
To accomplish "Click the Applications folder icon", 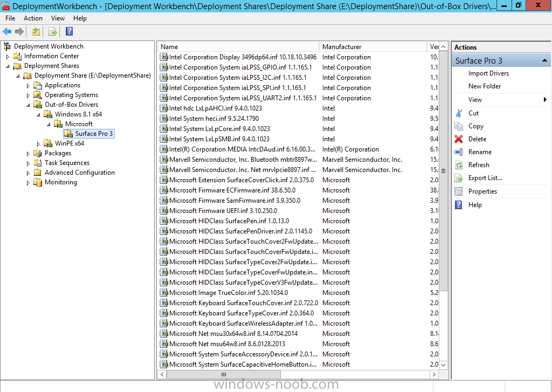I will click(38, 85).
